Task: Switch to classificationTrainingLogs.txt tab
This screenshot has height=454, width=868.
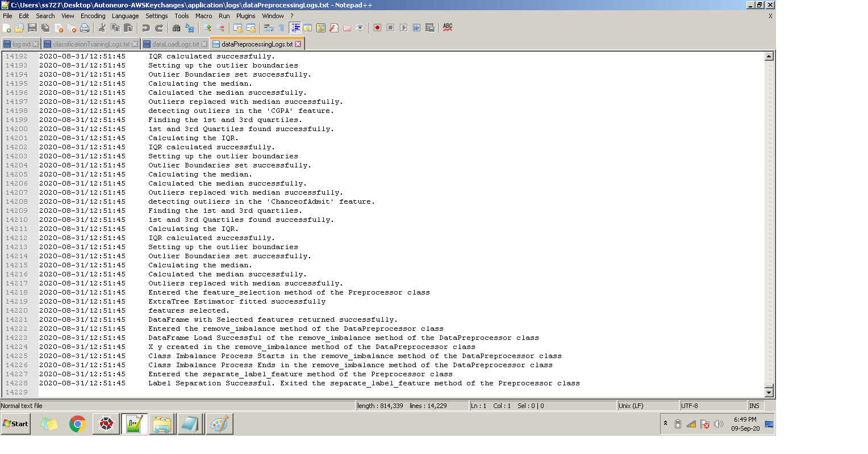Action: pyautogui.click(x=91, y=44)
